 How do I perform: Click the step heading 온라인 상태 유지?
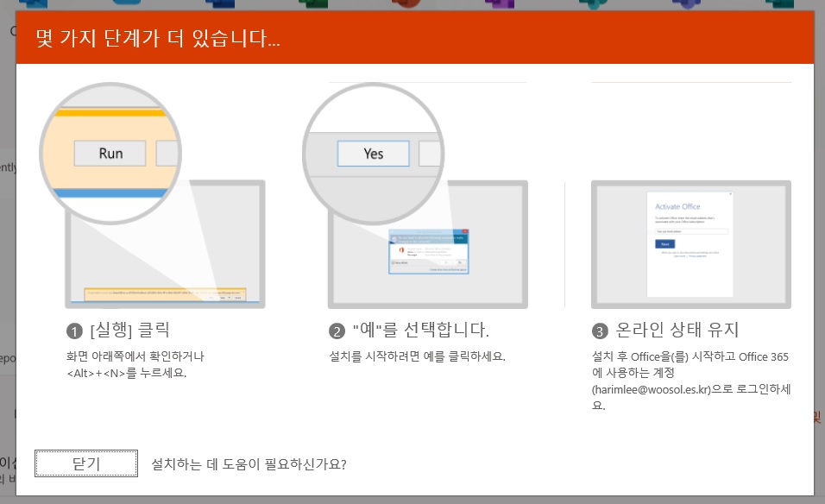click(677, 330)
